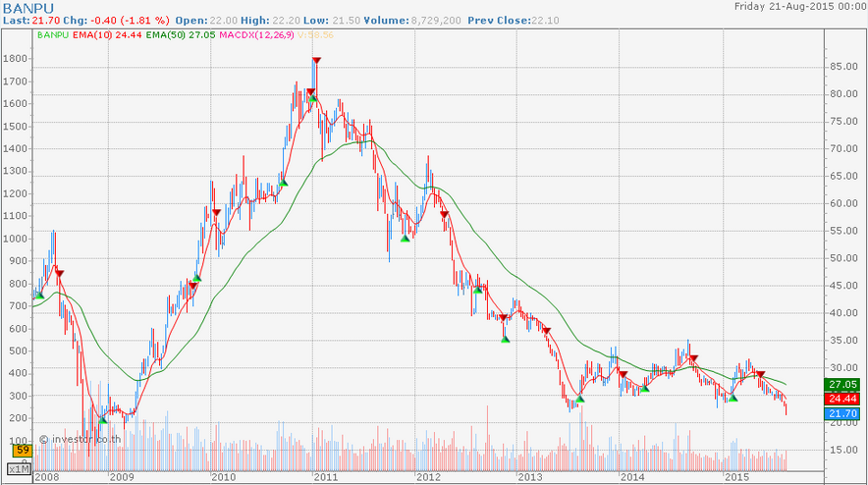Select the EMA(10) 24.44 legend label
Screen dimensions: 868x485
[107, 35]
